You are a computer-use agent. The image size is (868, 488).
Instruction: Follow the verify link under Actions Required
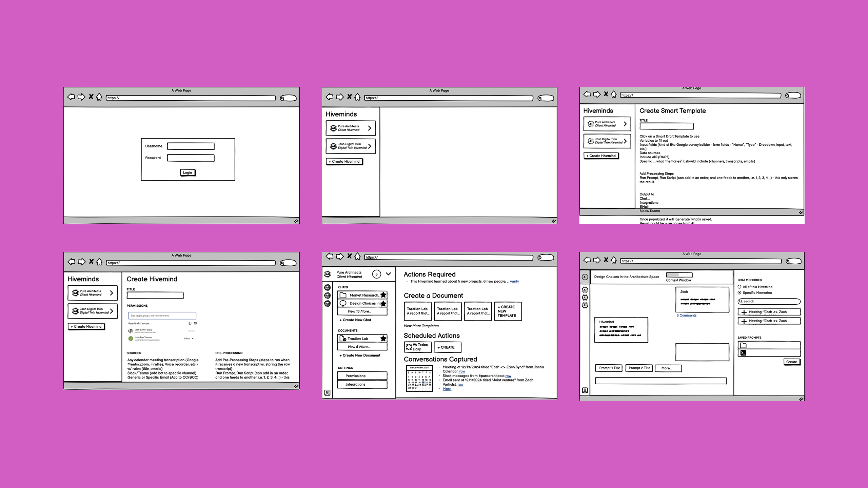pos(514,281)
